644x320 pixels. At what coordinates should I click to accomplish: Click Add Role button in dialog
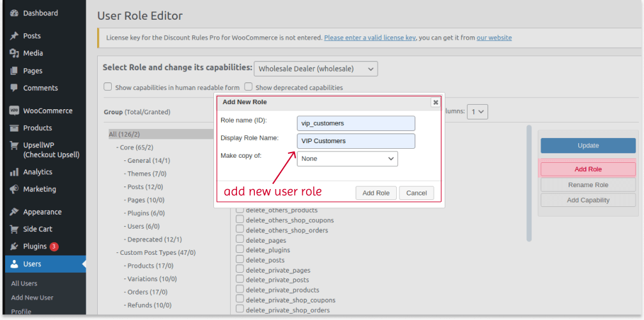376,193
